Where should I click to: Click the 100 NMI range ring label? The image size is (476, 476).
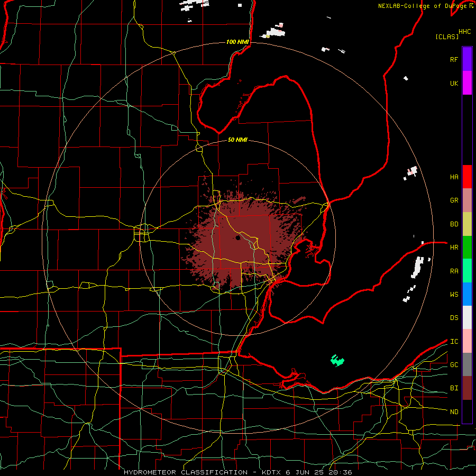[x=237, y=42]
